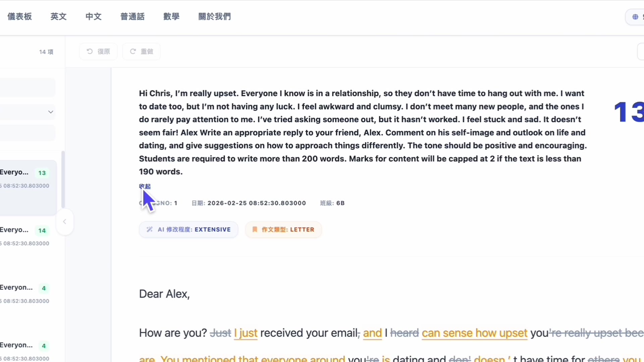Viewport: 644px width, 362px height.
Task: Click the redo arrow icon beside 重做
Action: (133, 51)
